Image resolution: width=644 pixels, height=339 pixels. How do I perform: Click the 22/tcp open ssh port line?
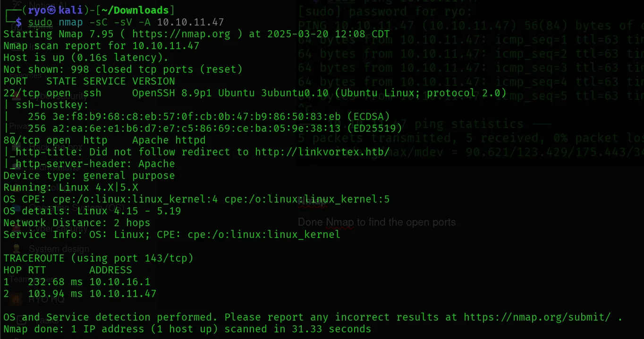254,93
